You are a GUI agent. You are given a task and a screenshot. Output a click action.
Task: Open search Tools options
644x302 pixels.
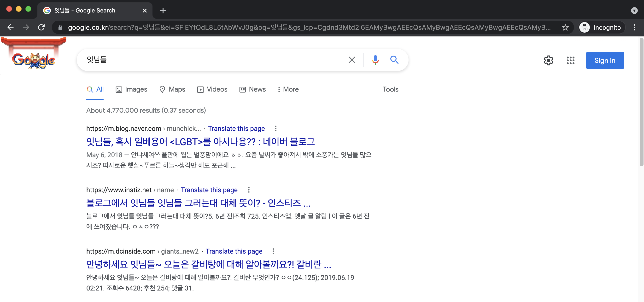tap(390, 89)
